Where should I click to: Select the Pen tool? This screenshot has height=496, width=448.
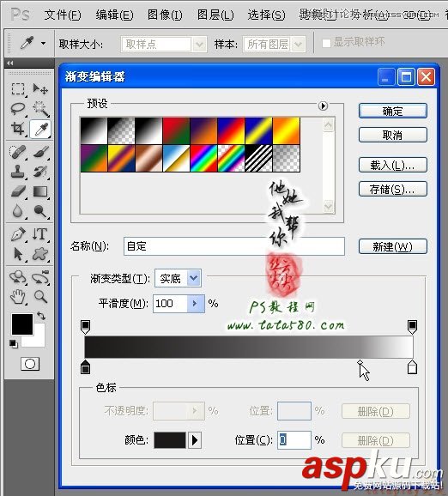coord(18,234)
